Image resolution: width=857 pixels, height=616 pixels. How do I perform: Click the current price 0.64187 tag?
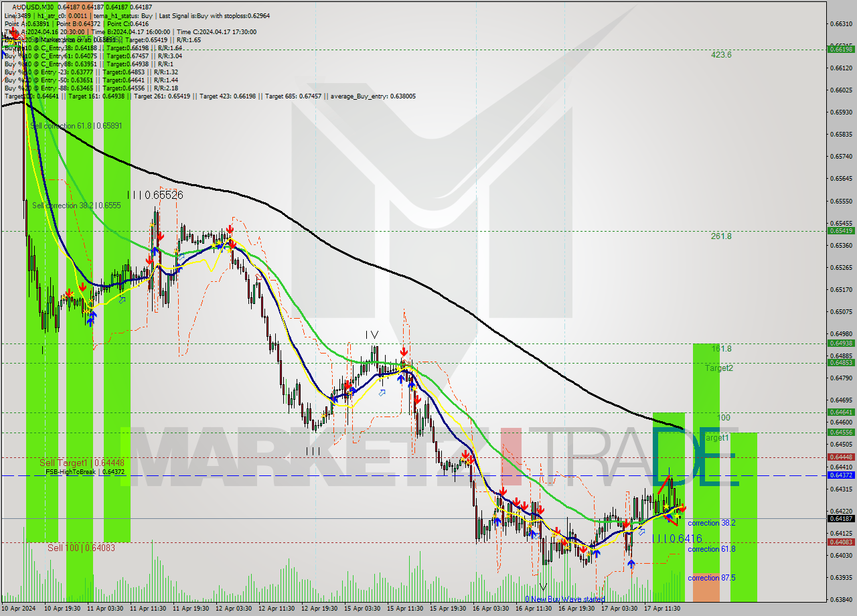point(841,518)
